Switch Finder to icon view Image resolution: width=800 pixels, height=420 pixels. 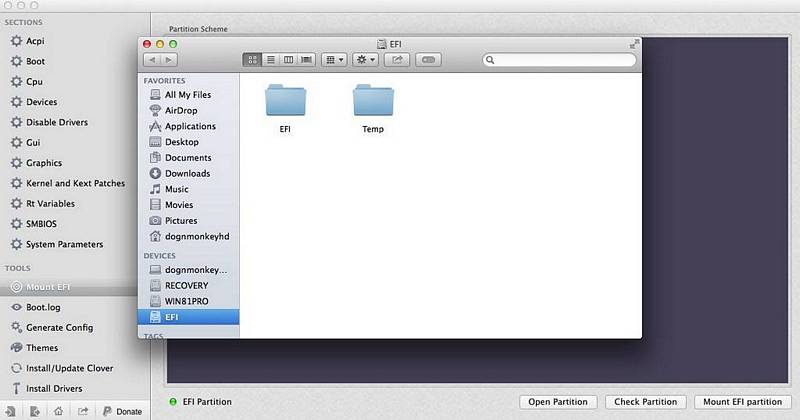pyautogui.click(x=253, y=60)
